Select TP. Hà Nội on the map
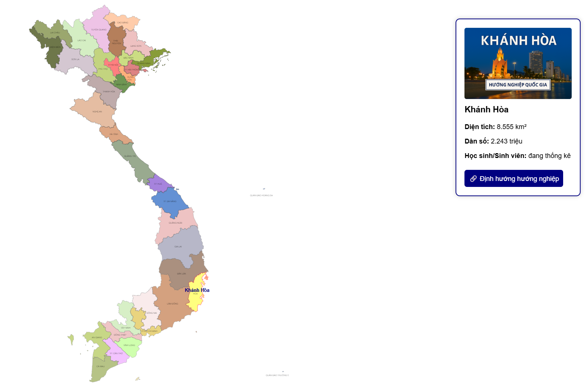 112,65
